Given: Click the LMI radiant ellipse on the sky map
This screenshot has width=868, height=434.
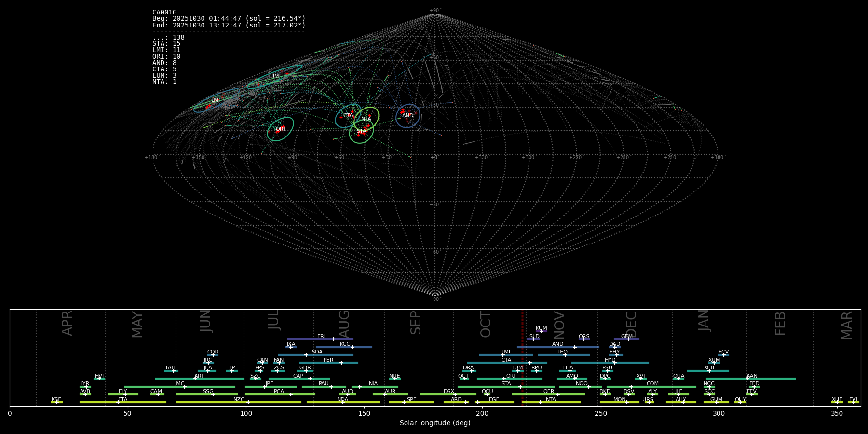Looking at the screenshot, I should click(x=216, y=100).
